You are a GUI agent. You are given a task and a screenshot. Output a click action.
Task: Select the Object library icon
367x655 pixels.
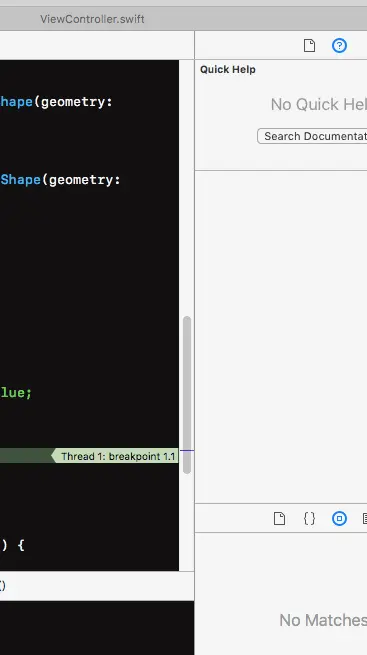point(339,518)
